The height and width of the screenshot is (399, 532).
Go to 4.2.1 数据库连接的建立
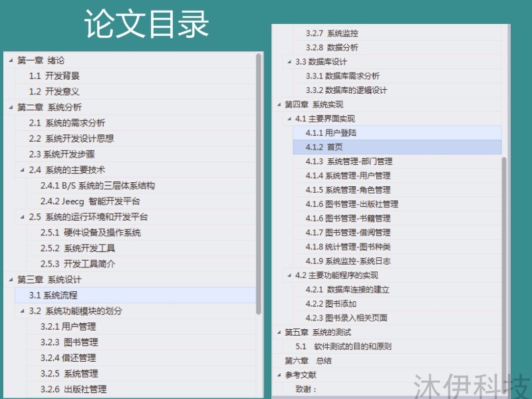347,289
